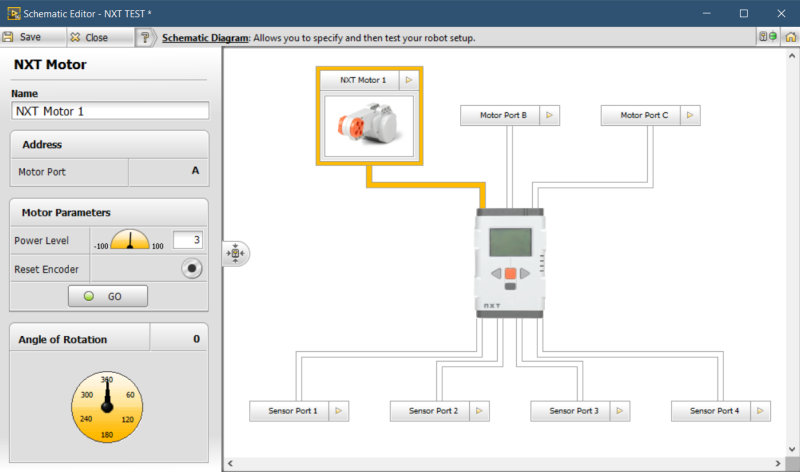This screenshot has height=472, width=800.
Task: Click the center-diagram fit icon on the panel divider
Action: click(x=235, y=253)
